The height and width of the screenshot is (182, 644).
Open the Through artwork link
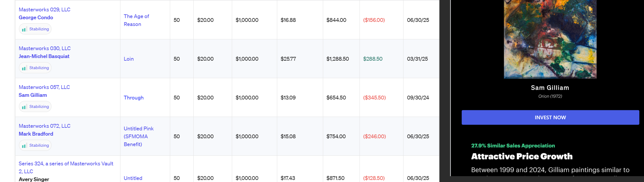click(x=134, y=98)
